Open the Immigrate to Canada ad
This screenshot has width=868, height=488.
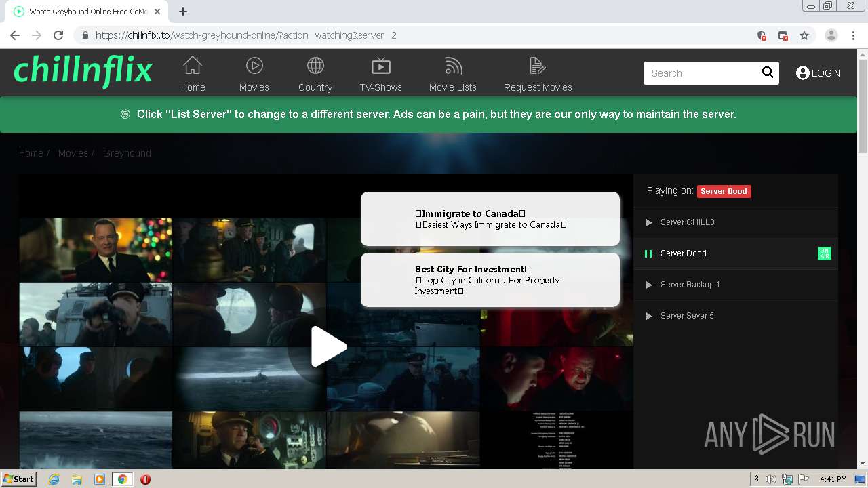(490, 219)
